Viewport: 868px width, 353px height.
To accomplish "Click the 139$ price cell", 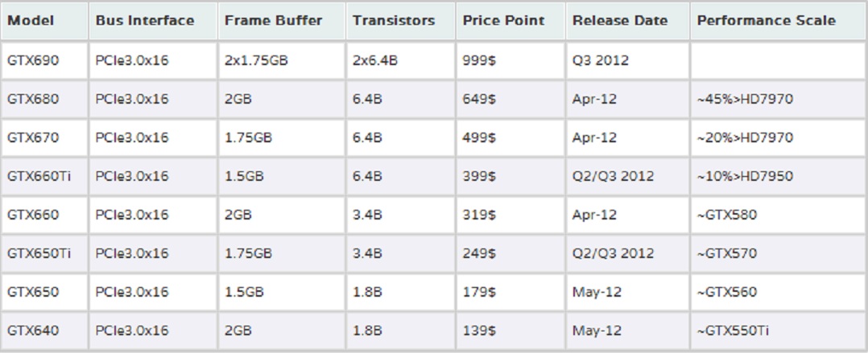I will tap(479, 330).
